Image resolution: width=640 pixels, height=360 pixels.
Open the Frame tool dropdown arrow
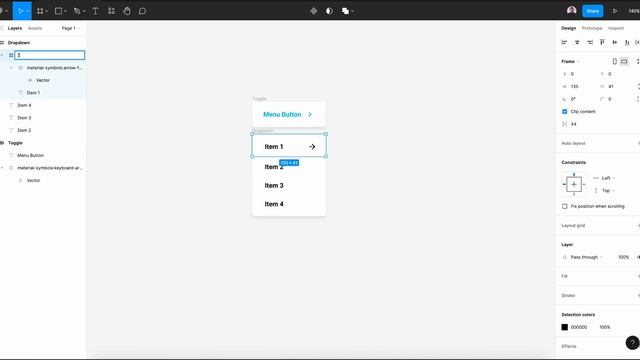click(x=47, y=11)
